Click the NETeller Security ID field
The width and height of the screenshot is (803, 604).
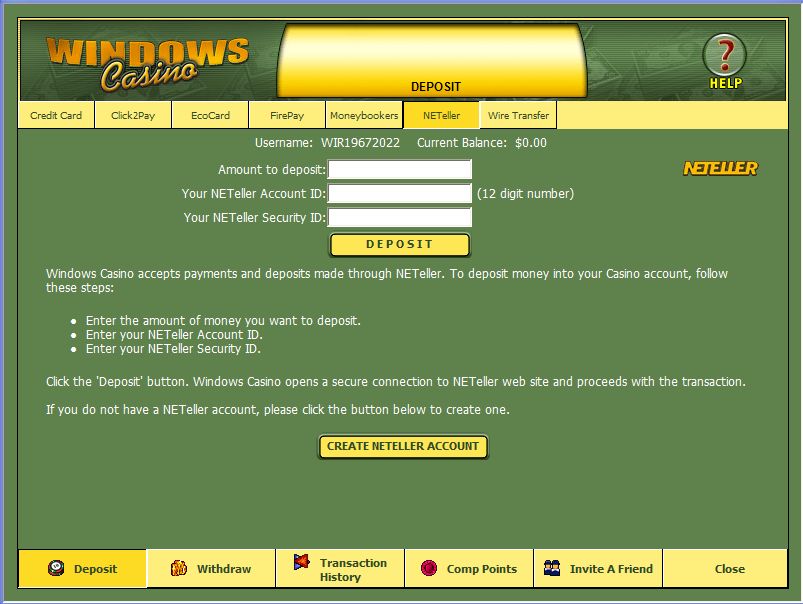click(x=399, y=217)
